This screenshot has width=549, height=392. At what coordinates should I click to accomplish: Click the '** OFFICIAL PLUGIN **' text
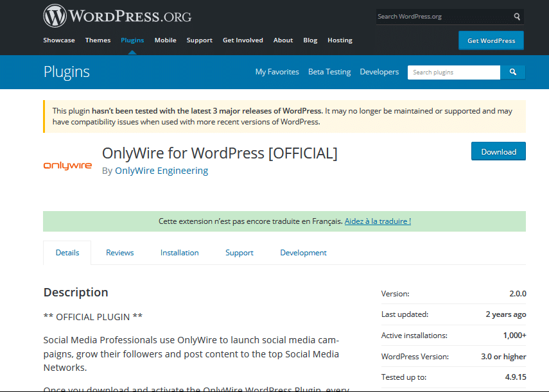pos(92,317)
